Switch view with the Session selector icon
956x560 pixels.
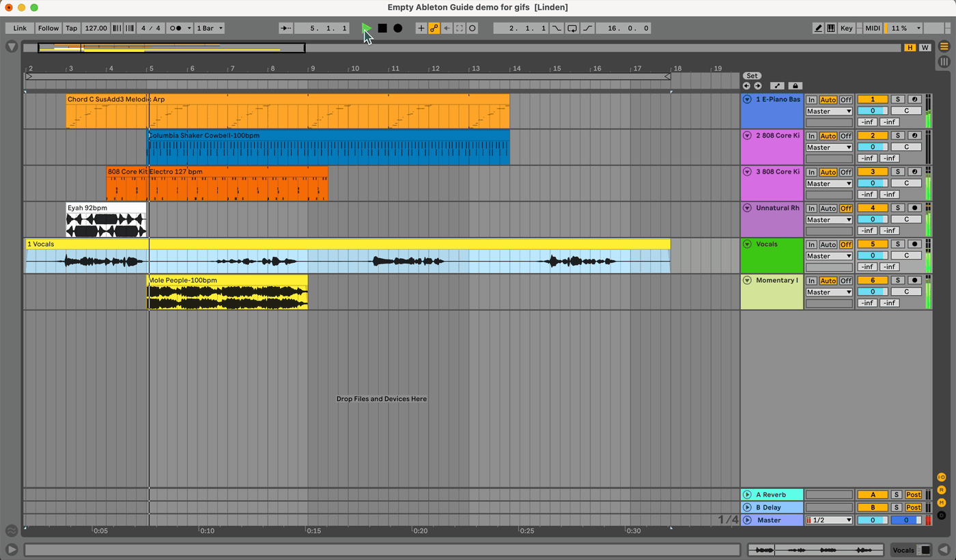[944, 61]
